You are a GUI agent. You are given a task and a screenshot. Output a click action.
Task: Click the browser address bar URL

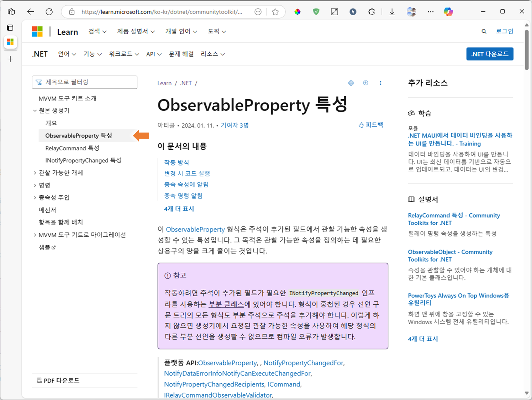click(x=162, y=12)
